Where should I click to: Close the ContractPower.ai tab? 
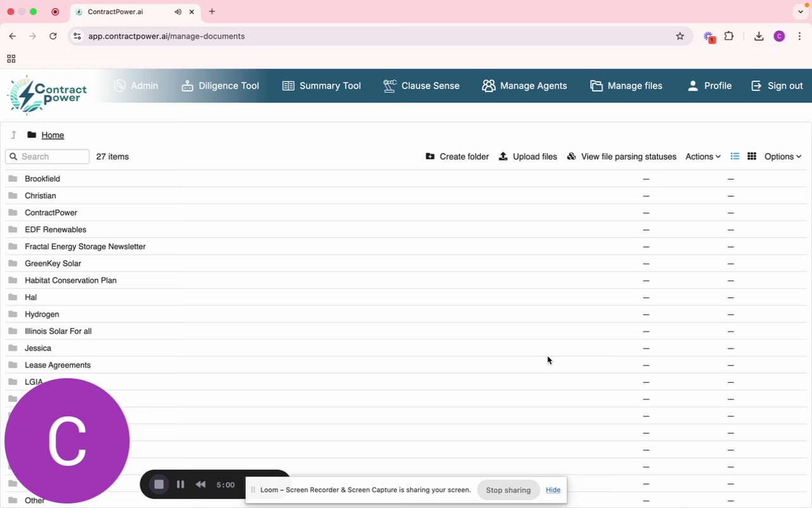pos(192,12)
